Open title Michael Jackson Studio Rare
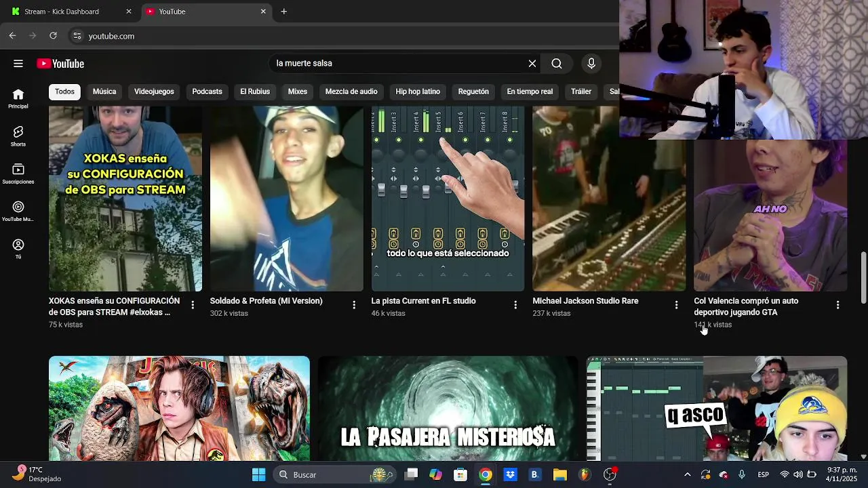 pyautogui.click(x=585, y=301)
